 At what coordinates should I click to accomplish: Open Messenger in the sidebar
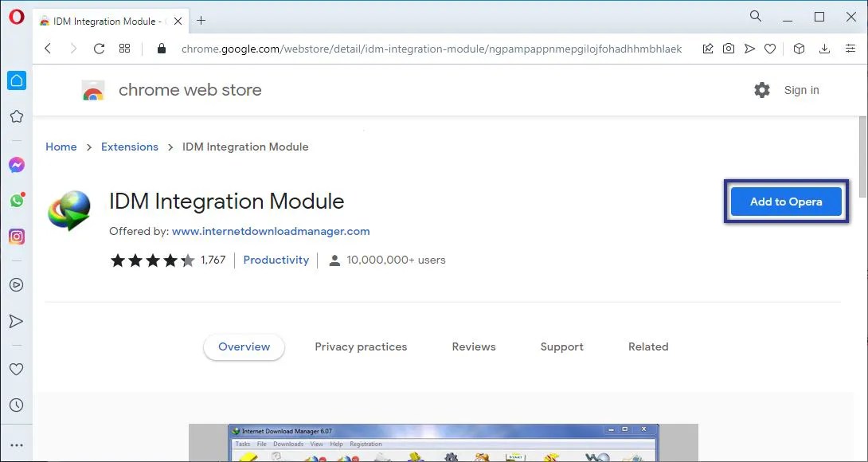(x=17, y=165)
